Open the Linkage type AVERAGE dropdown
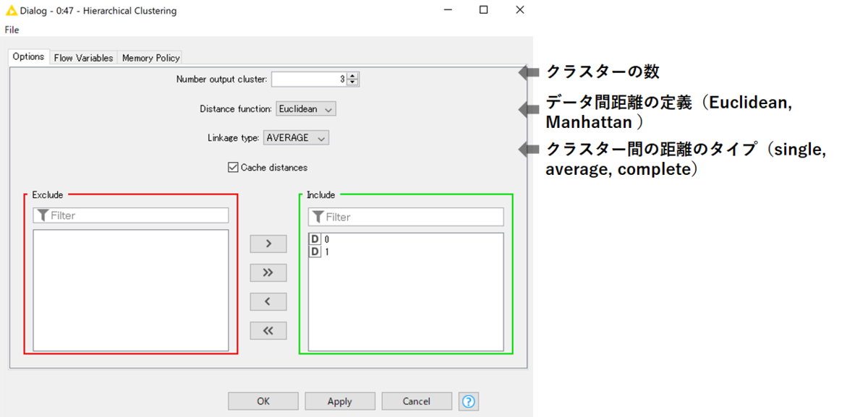The width and height of the screenshot is (868, 417). [297, 137]
